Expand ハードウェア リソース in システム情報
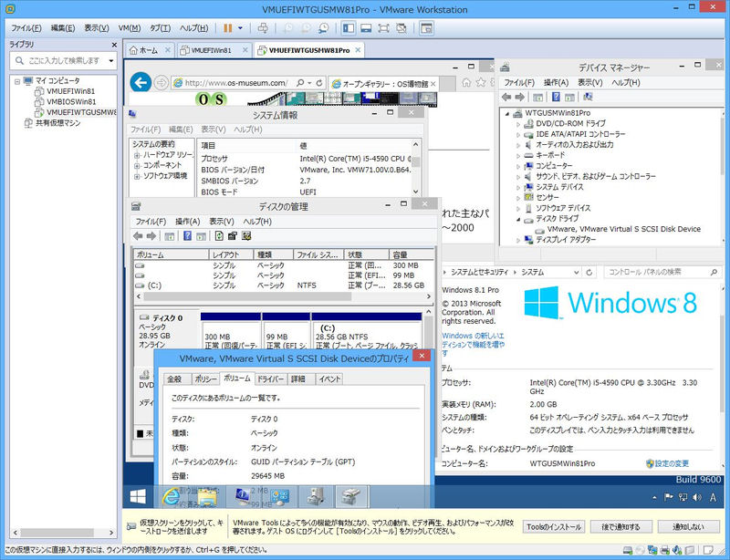 coord(137,155)
